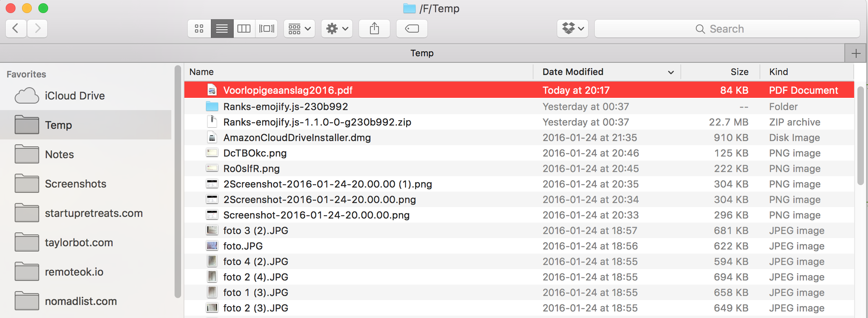The width and height of the screenshot is (868, 318).
Task: Click the Disk Image kind cell
Action: point(795,137)
